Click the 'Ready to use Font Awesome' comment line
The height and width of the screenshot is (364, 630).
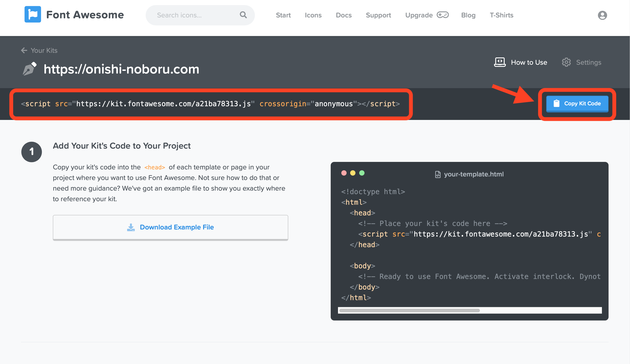click(x=479, y=277)
